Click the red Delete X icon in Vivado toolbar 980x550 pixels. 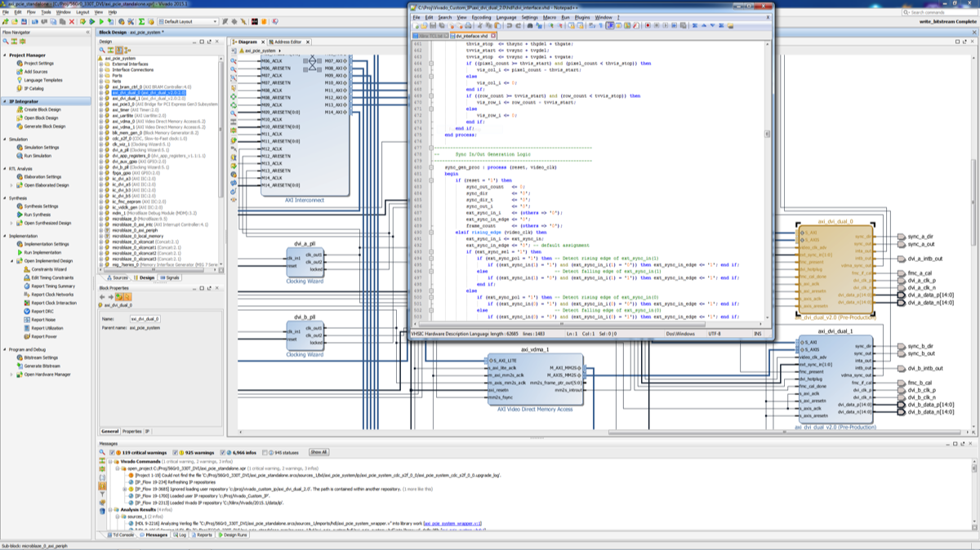[x=72, y=22]
